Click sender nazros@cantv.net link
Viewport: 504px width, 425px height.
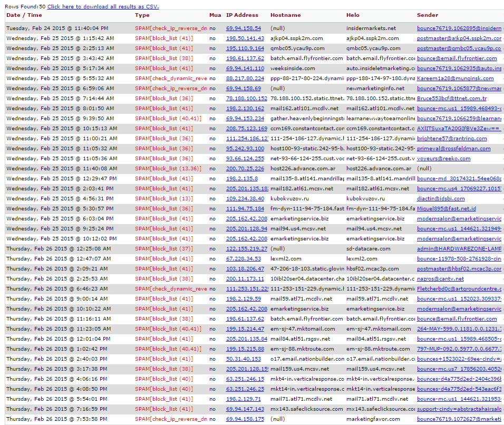[441, 279]
